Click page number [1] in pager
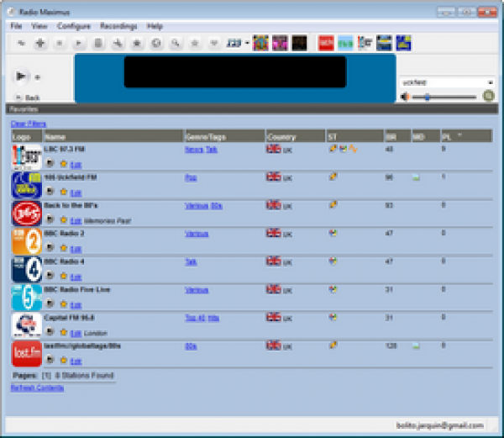The image size is (504, 438). coord(46,375)
